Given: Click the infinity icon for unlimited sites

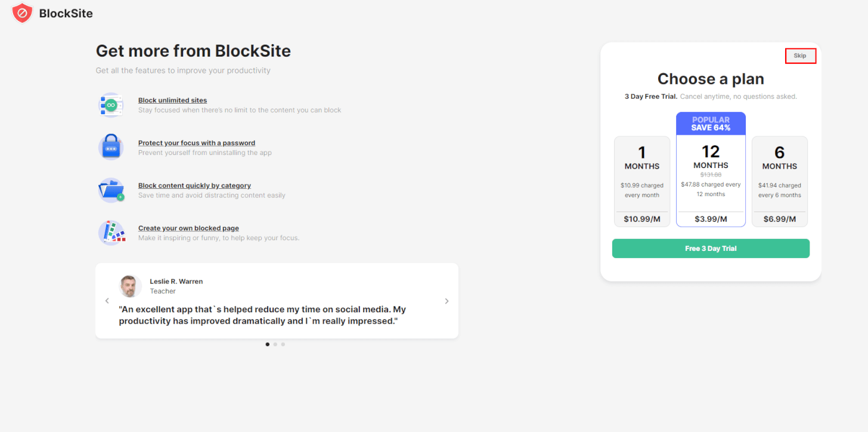Looking at the screenshot, I should click(111, 105).
